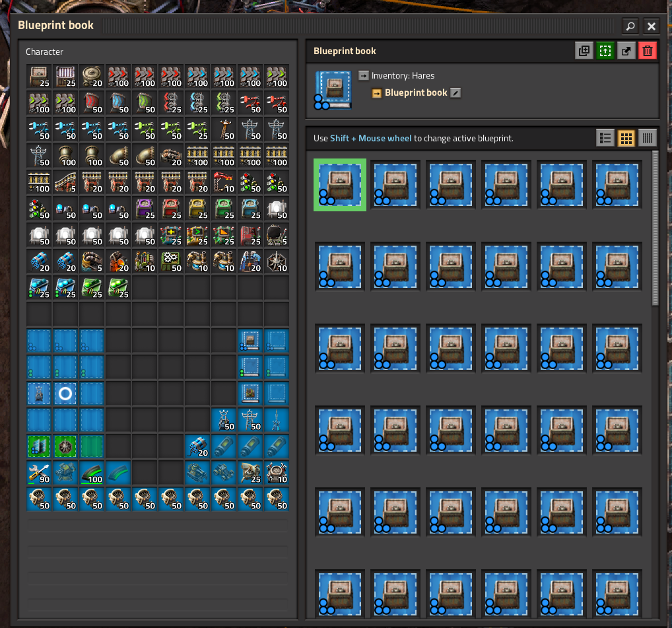Image resolution: width=672 pixels, height=628 pixels.
Task: Delete the blueprint book with the red trash button
Action: pyautogui.click(x=648, y=51)
